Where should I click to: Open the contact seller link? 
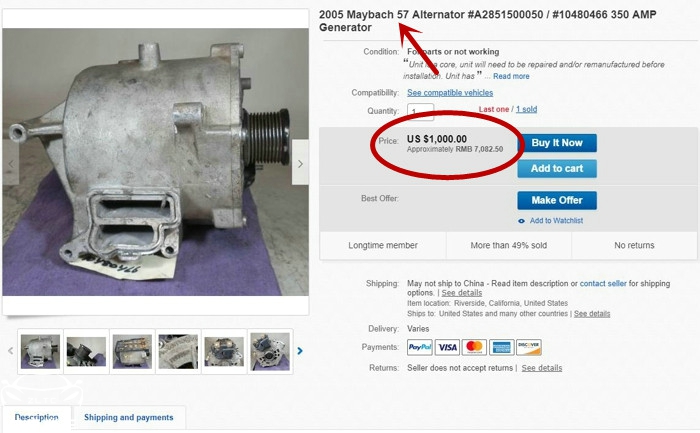coord(603,283)
